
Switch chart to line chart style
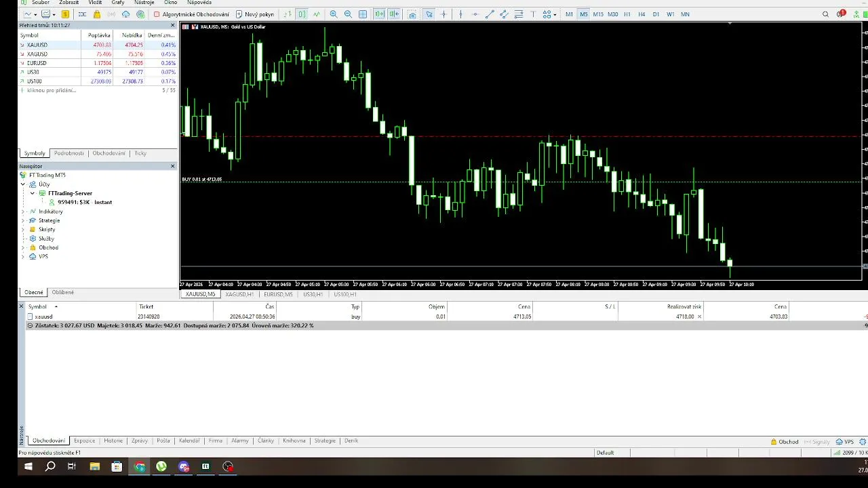coord(316,14)
